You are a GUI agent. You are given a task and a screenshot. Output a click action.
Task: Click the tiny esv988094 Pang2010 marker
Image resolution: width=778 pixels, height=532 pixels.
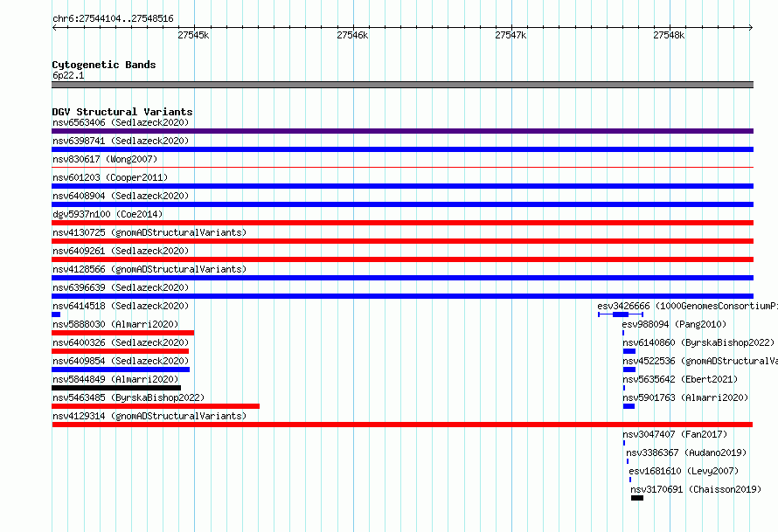pos(623,333)
